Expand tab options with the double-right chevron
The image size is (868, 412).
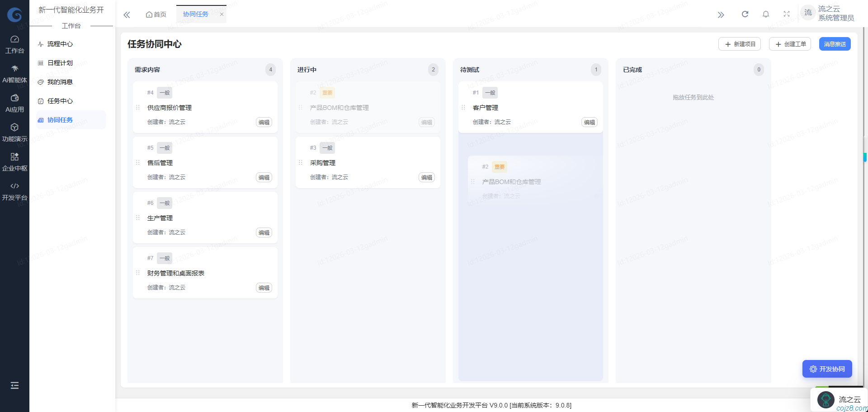721,15
